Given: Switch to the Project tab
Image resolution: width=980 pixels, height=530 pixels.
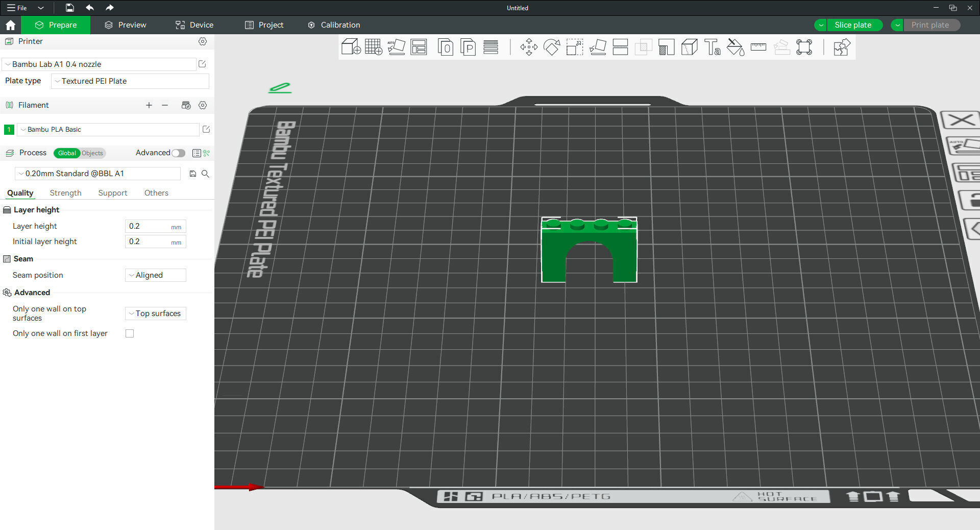Looking at the screenshot, I should (264, 25).
